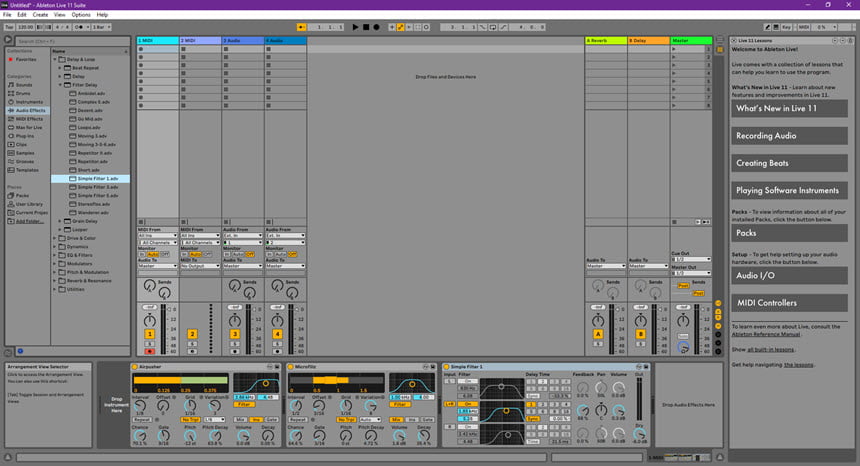Viewport: 860px width, 466px height.
Task: Click the browser search field
Action: coord(72,41)
